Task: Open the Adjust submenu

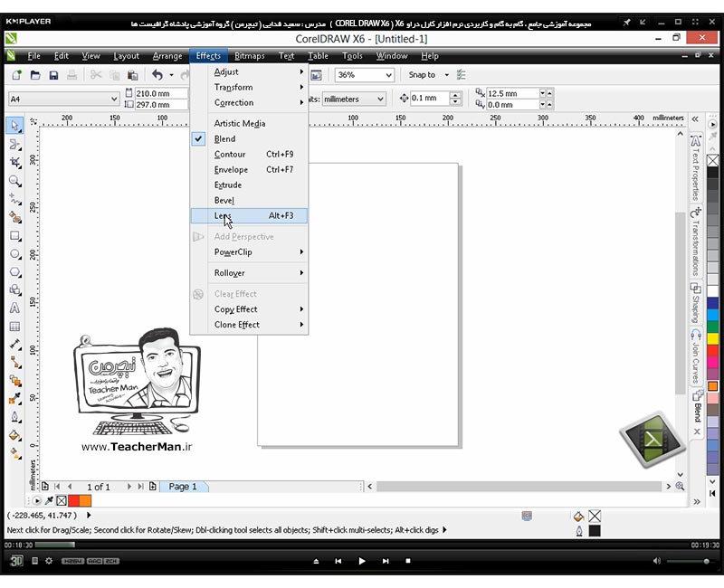Action: point(249,71)
